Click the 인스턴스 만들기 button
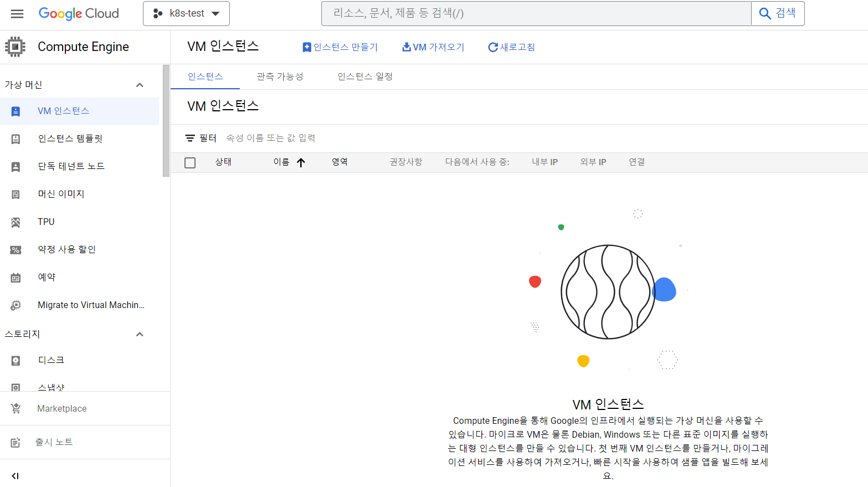 pos(340,47)
